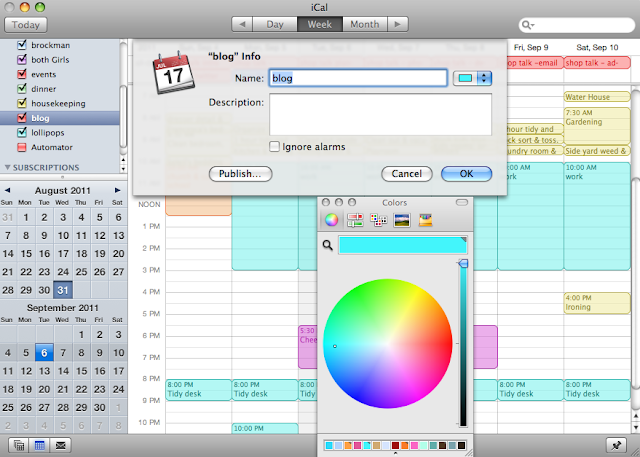Viewport: 640px width, 457px height.
Task: Click the iCal calendar icon in dialog
Action: point(173,73)
